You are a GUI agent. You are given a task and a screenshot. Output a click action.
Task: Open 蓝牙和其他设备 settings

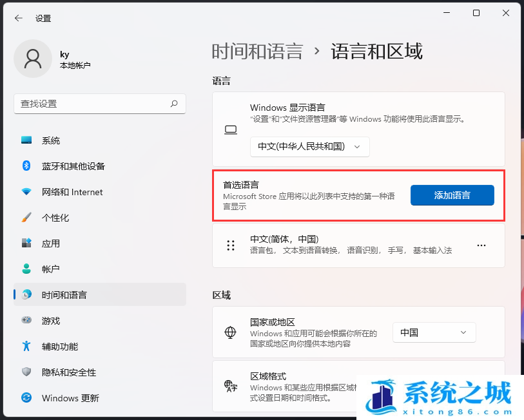100,166
